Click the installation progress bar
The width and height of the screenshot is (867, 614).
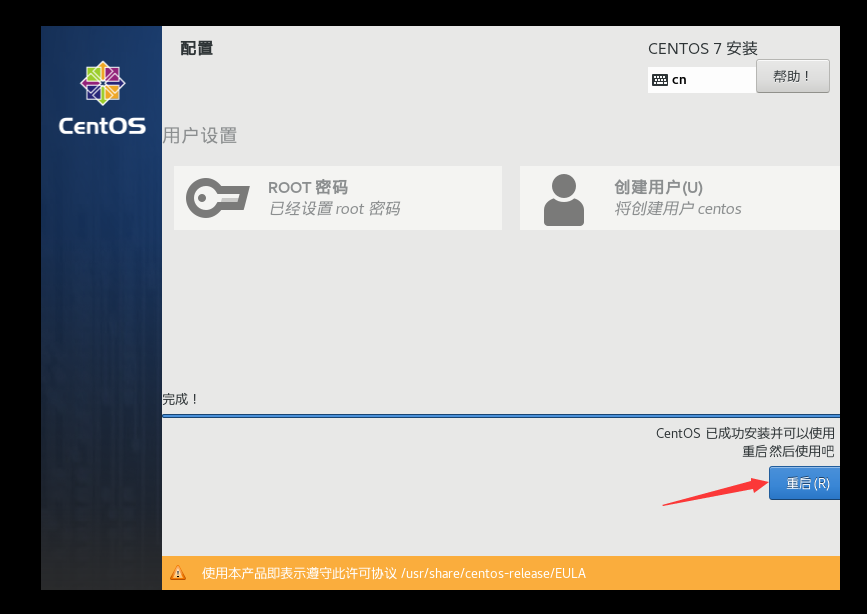pyautogui.click(x=501, y=415)
